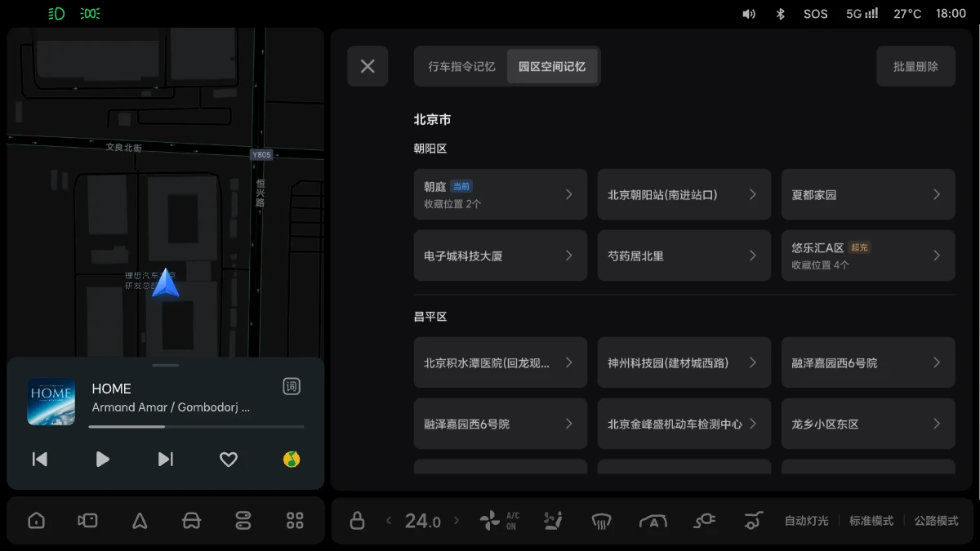Image resolution: width=980 pixels, height=551 pixels.
Task: Open the vehicle controls icon in the dock
Action: point(243,521)
